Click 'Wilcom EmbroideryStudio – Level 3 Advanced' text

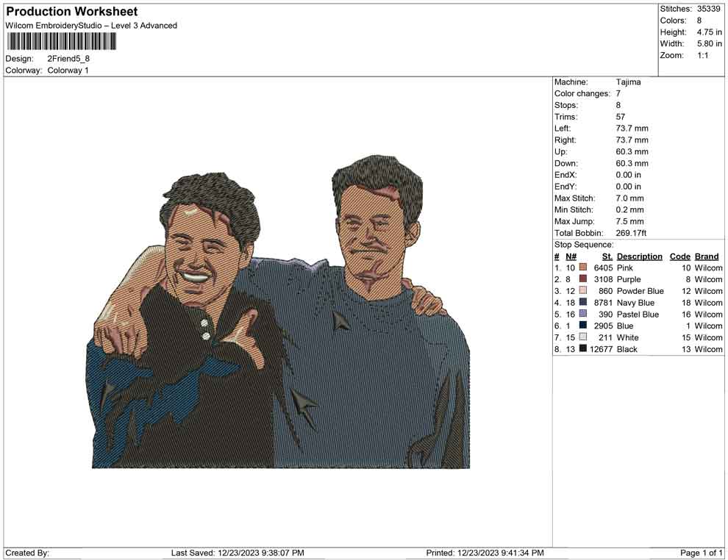click(x=91, y=26)
